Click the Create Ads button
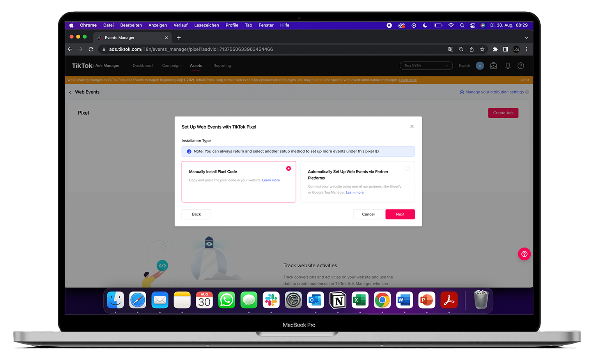Screen dimensions: 597x364 [x=503, y=113]
